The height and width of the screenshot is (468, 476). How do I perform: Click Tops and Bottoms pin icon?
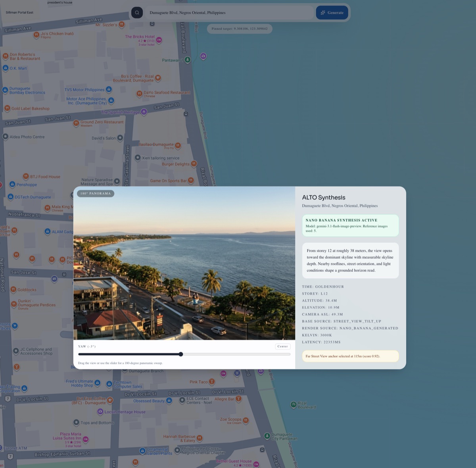(76, 422)
